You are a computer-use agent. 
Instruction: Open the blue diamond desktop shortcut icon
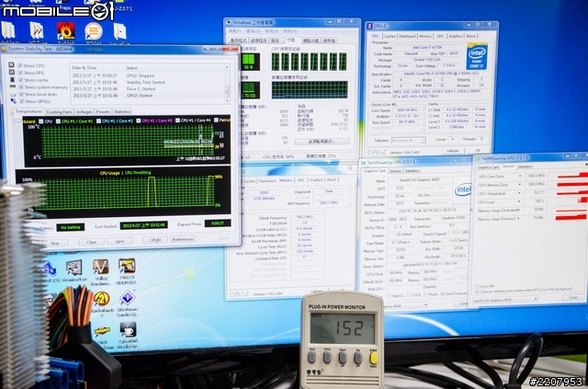pyautogui.click(x=127, y=298)
